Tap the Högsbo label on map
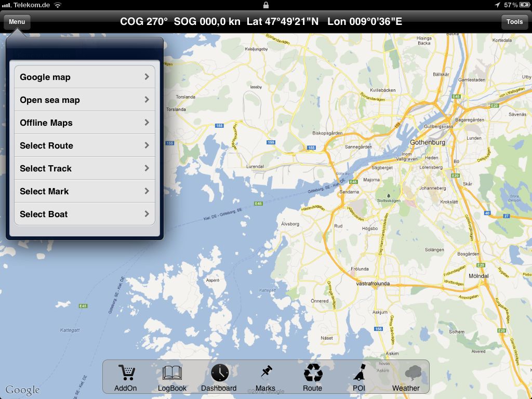The height and width of the screenshot is (399, 532). click(370, 229)
